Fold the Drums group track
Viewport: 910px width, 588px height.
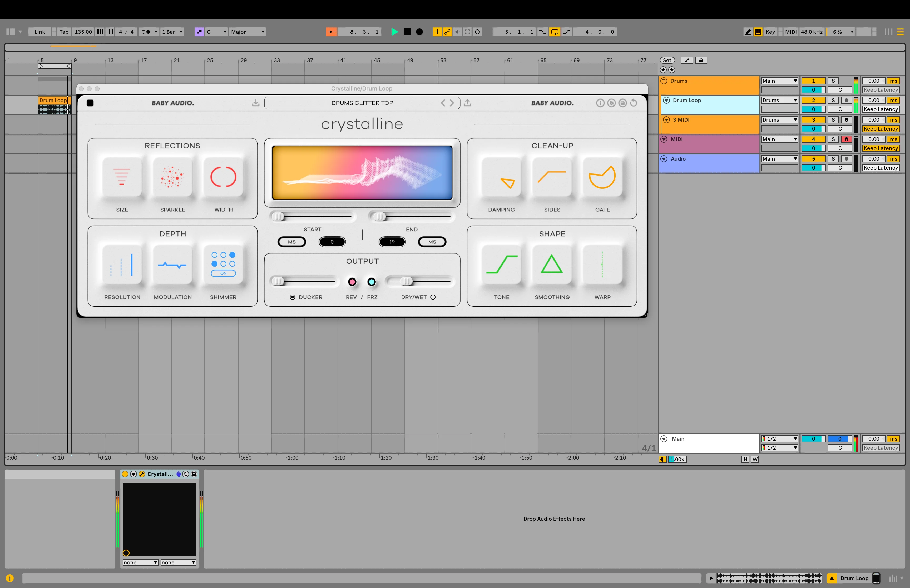pyautogui.click(x=664, y=81)
